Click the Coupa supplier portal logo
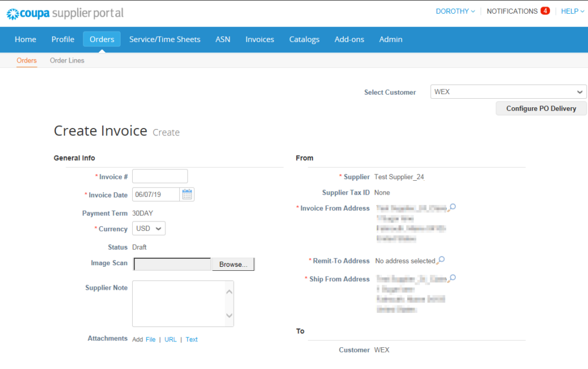The image size is (588, 369). pyautogui.click(x=65, y=13)
